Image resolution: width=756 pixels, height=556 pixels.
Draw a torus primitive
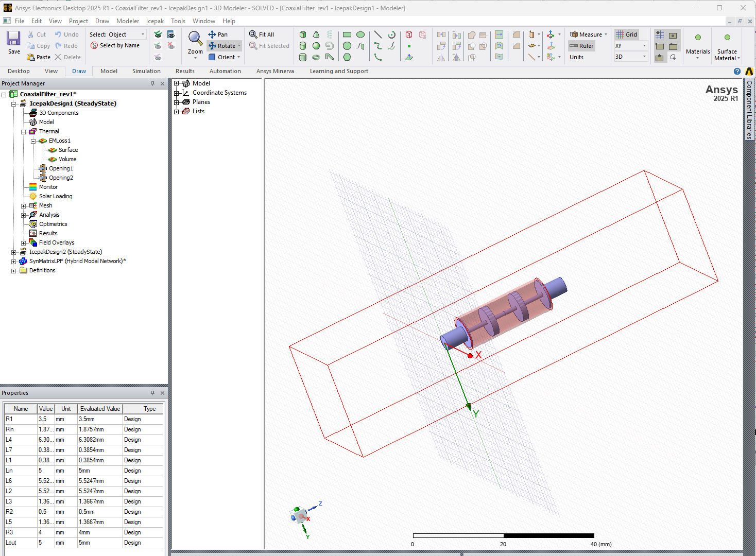pyautogui.click(x=316, y=57)
